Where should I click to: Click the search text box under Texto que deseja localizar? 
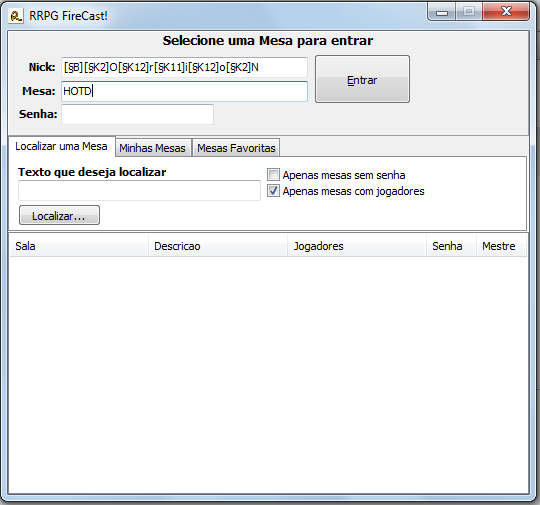tap(139, 190)
